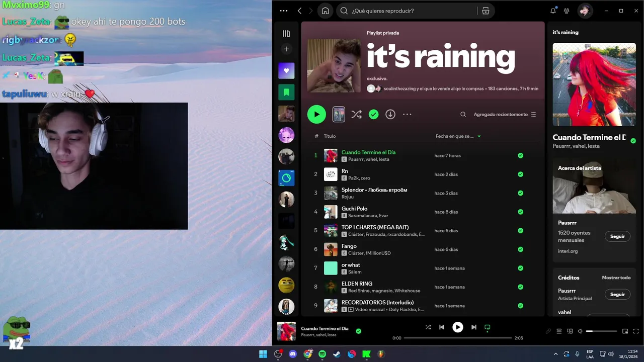Follow Pausrrr in Acerca del artista
The image size is (644, 362).
[x=617, y=236]
